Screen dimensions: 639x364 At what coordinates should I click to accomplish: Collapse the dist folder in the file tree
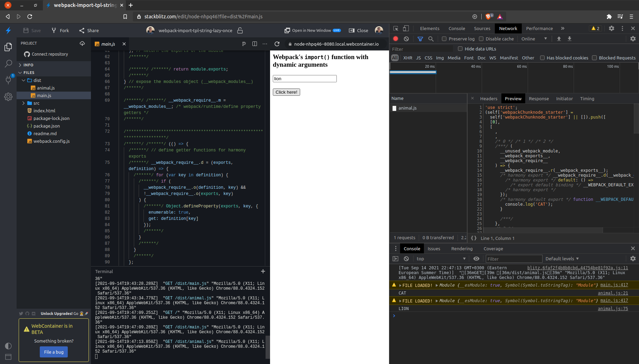[x=24, y=80]
